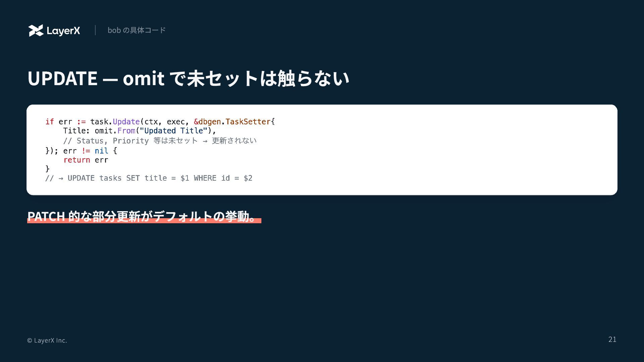Click the slide title 'UPDATE — omit で未セットは触らない'
This screenshot has height=362, width=644.
(x=188, y=78)
